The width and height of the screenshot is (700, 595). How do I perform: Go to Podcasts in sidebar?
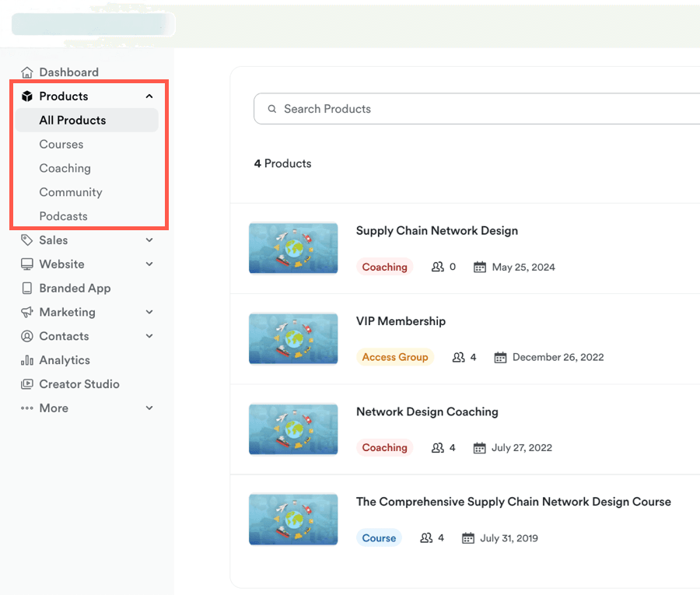click(x=64, y=216)
